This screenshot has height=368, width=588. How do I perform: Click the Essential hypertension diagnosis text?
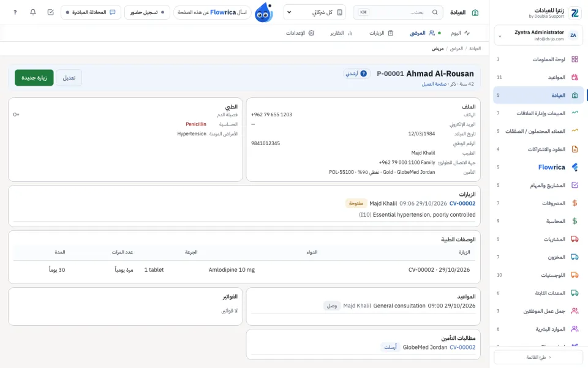click(x=424, y=215)
